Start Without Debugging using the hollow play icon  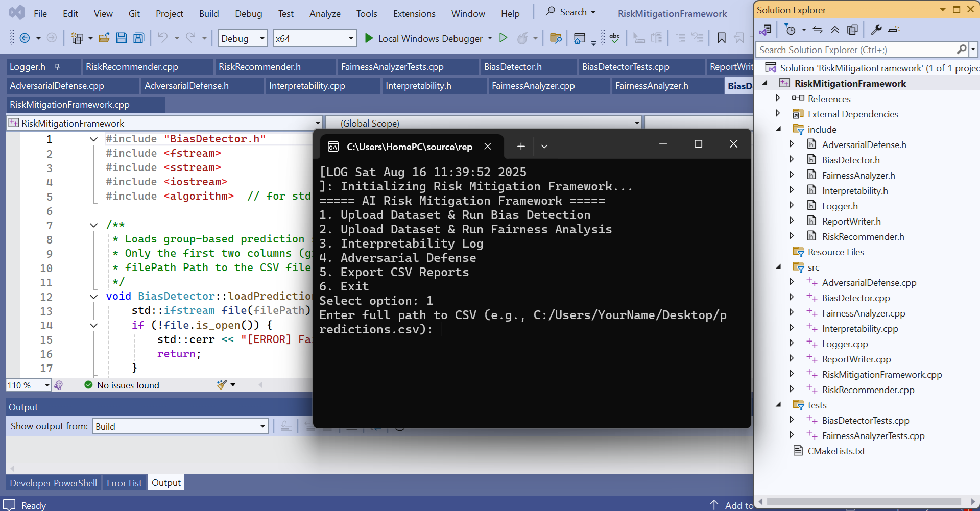click(503, 38)
